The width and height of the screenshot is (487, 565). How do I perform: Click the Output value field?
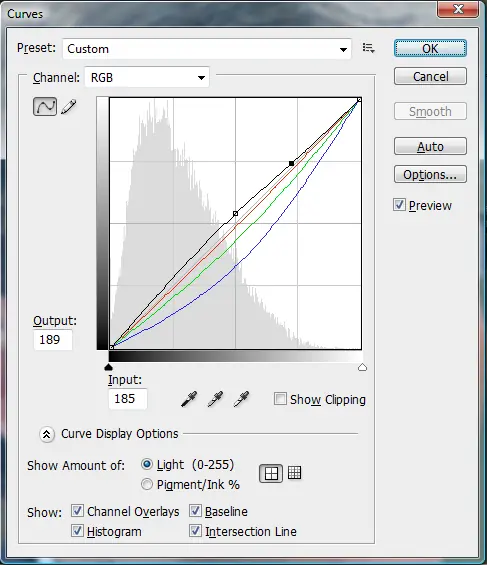[x=53, y=340]
